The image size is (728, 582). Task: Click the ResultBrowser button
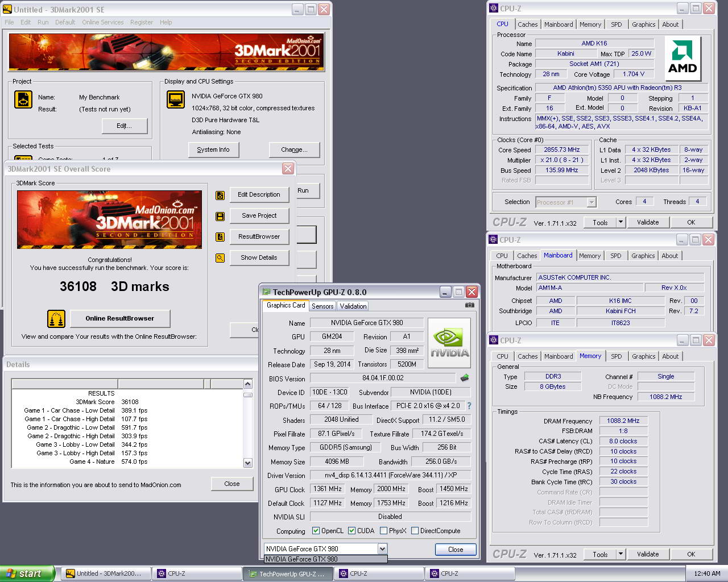coord(259,237)
